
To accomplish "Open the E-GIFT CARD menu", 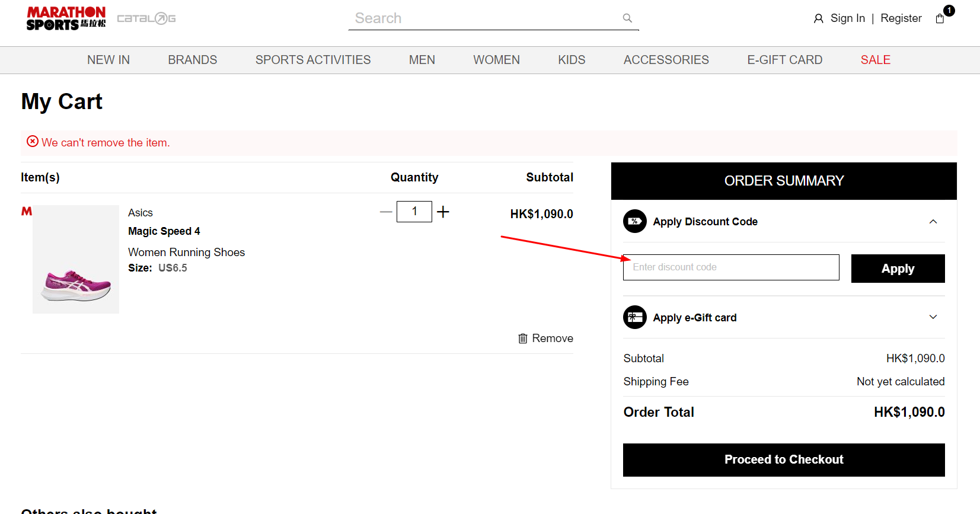I will pyautogui.click(x=785, y=60).
